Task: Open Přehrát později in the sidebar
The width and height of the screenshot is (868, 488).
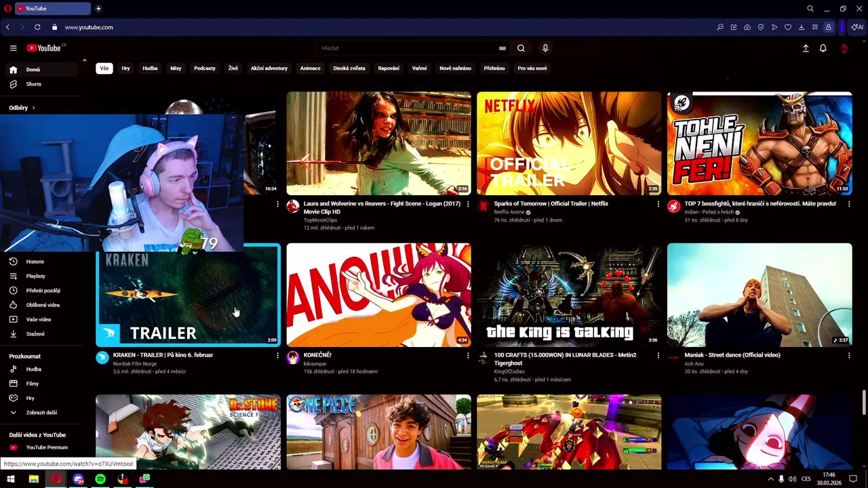Action: (41, 291)
